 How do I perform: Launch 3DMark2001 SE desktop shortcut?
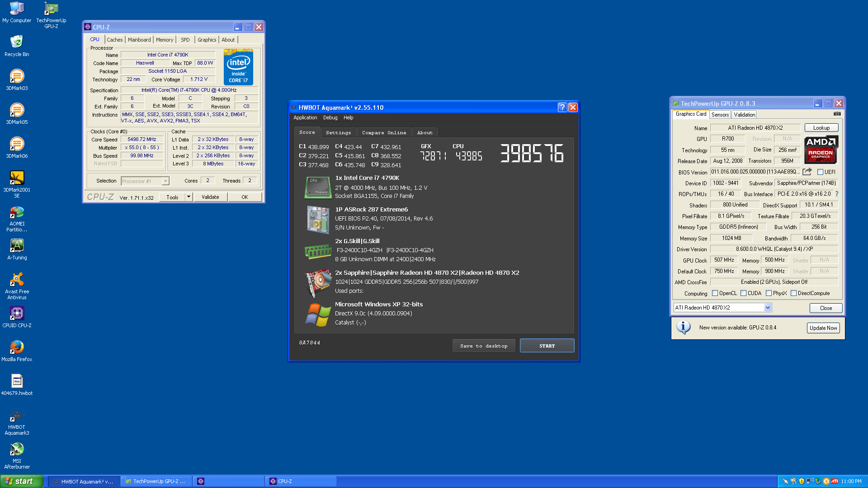pos(17,184)
